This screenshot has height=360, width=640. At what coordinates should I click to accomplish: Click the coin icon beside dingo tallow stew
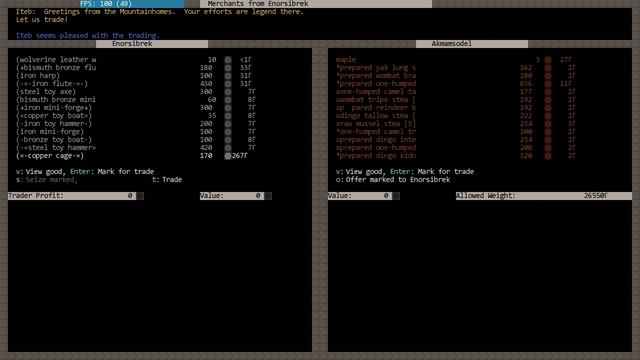548,116
